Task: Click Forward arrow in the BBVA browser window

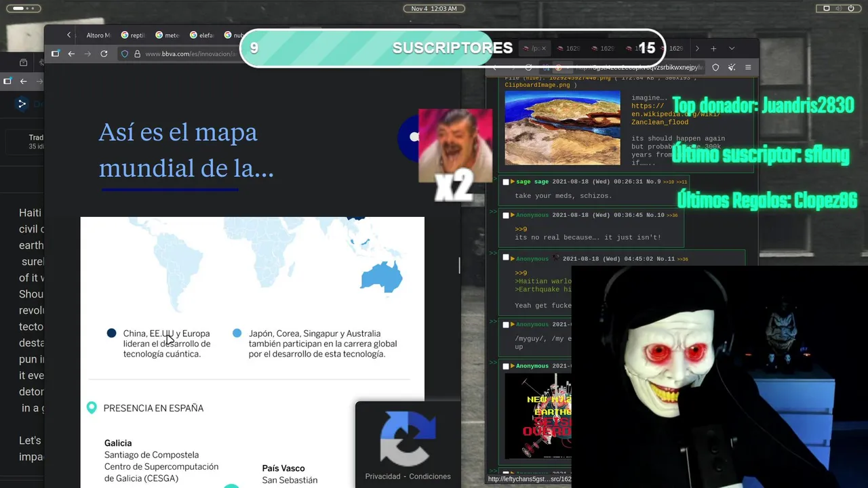Action: click(x=87, y=54)
